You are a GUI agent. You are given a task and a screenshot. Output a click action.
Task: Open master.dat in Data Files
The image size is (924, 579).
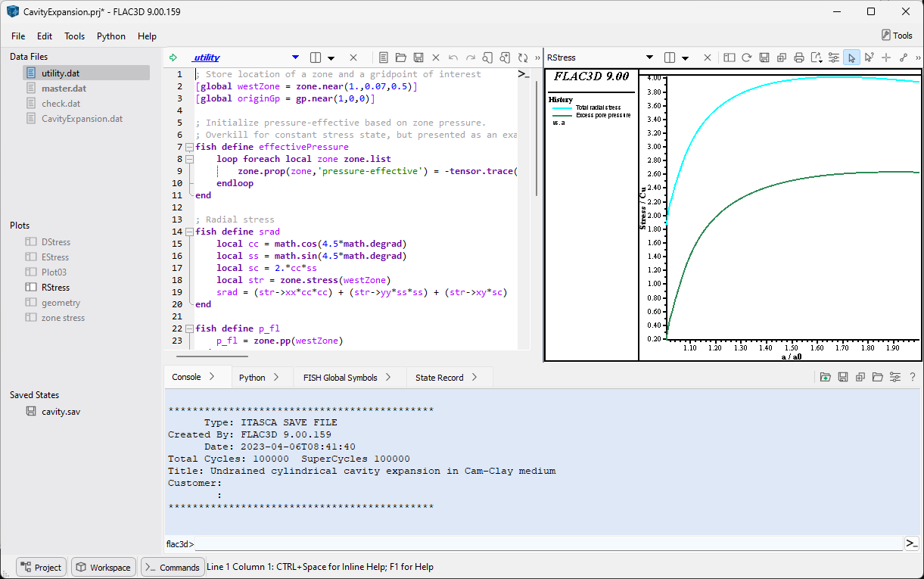coord(63,89)
